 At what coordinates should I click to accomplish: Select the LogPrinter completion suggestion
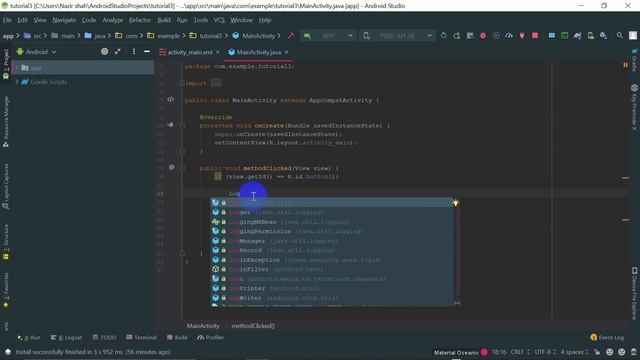tap(332, 288)
